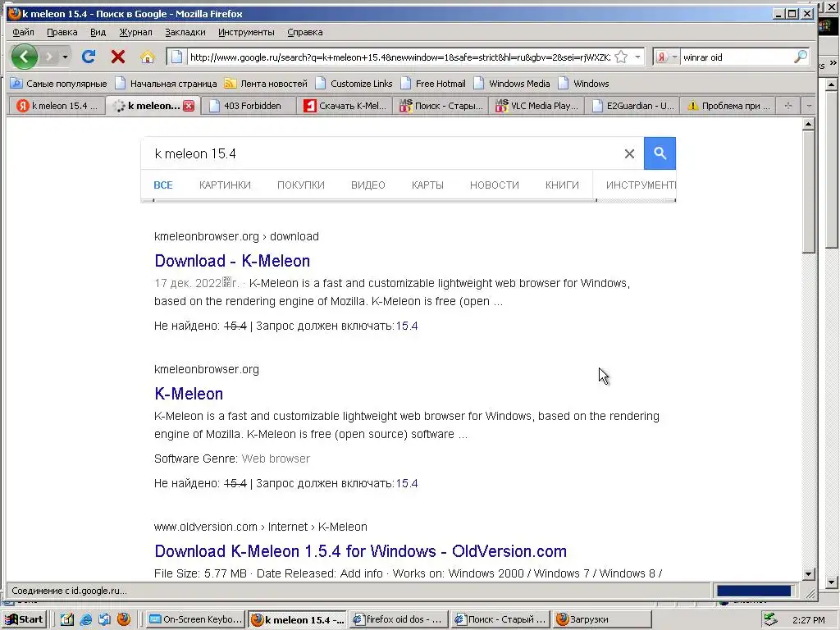Open the Справка menu

305,32
